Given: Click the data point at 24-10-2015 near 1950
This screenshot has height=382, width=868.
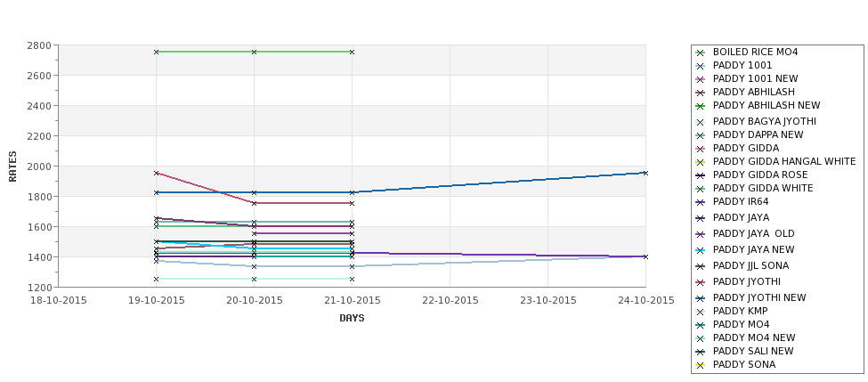Looking at the screenshot, I should point(645,174).
